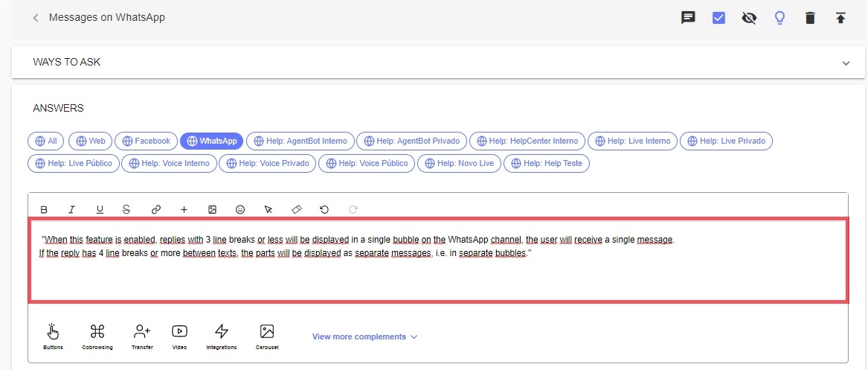Toggle bold formatting
Image resolution: width=868 pixels, height=370 pixels.
(x=45, y=209)
